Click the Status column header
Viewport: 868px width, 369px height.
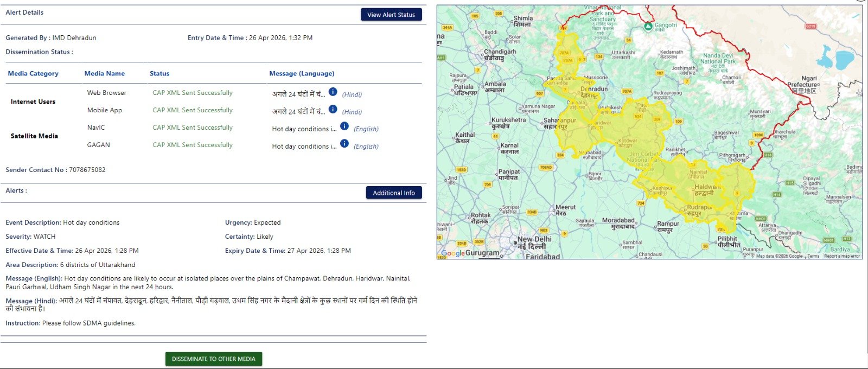tap(159, 73)
